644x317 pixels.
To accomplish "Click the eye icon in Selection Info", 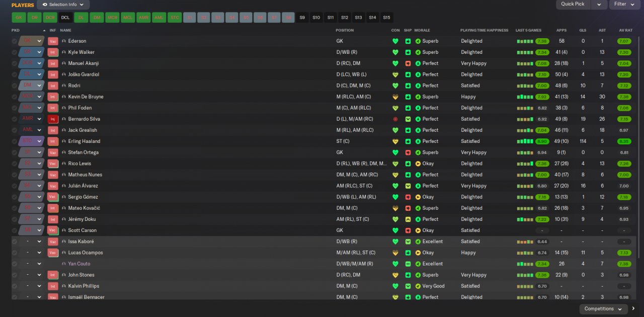I will pyautogui.click(x=45, y=5).
